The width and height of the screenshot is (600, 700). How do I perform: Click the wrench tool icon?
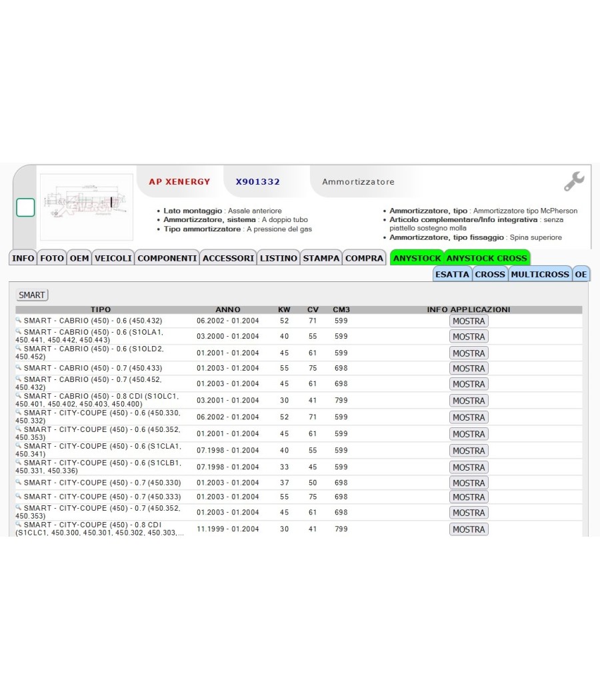[574, 181]
